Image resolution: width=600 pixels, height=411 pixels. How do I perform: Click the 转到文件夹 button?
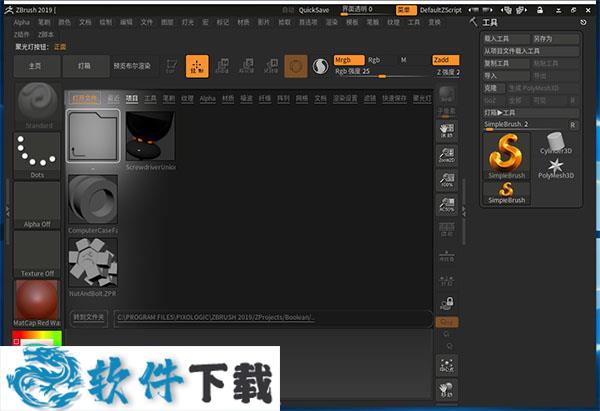(89, 317)
